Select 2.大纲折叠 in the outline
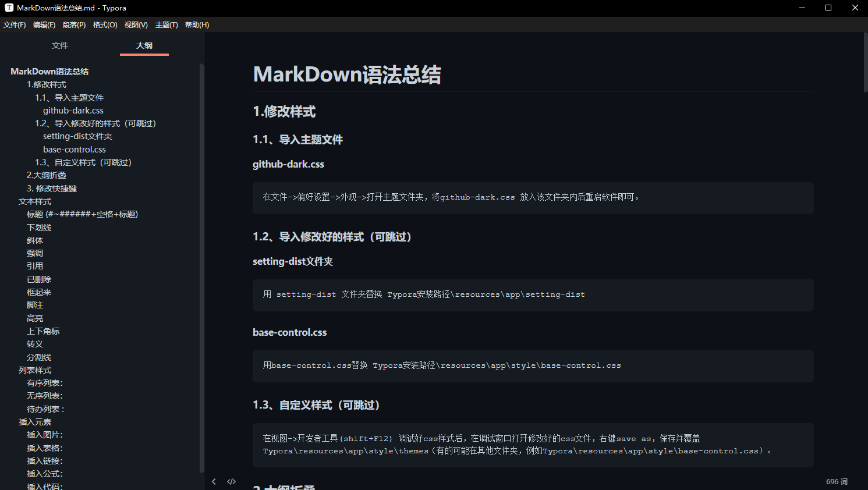This screenshot has height=490, width=868. [x=47, y=175]
